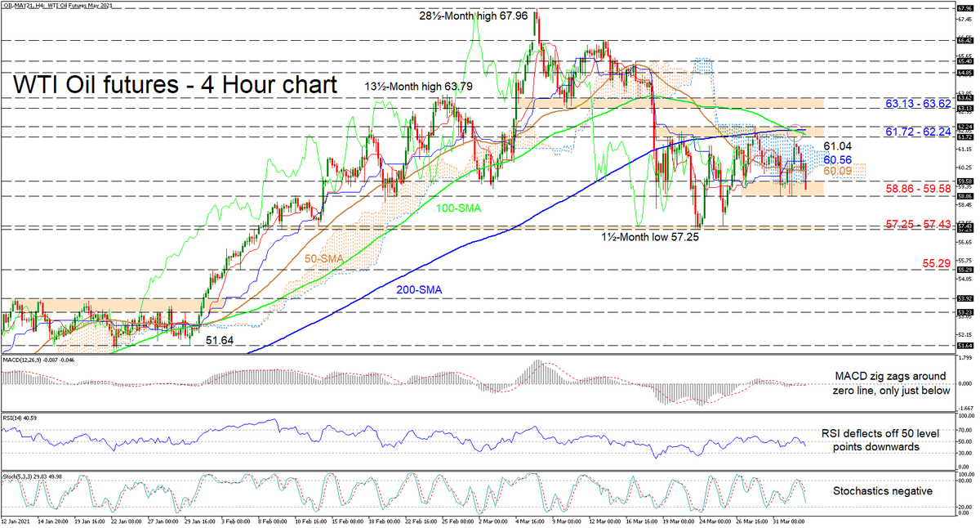
Task: Click the blue '63.13 - 63.62' resistance label
Action: pyautogui.click(x=919, y=105)
